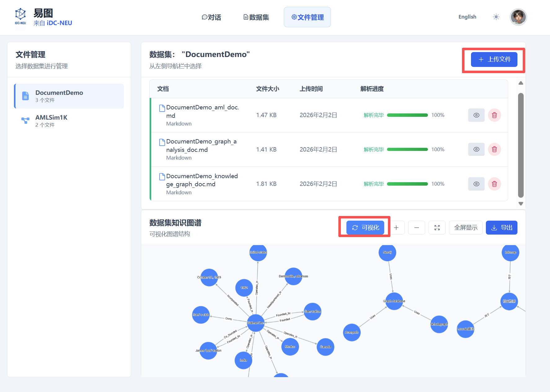This screenshot has height=392, width=550.
Task: Export the graph using 导出 button
Action: pyautogui.click(x=502, y=227)
